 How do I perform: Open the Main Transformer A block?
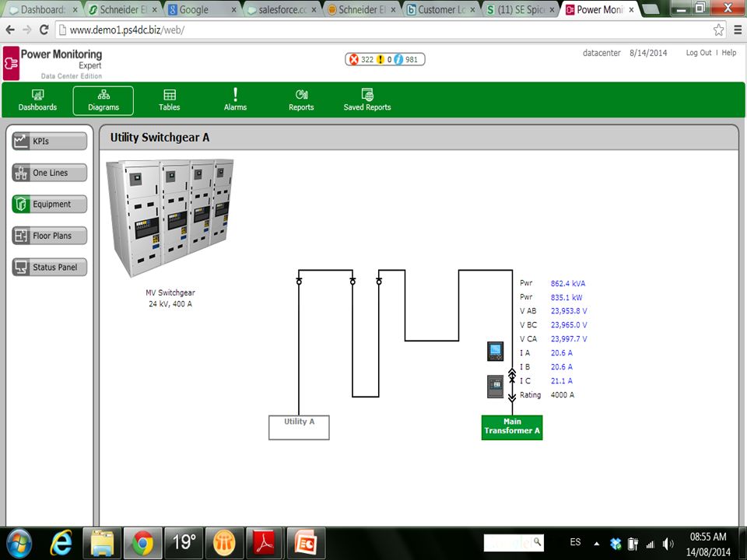coord(512,427)
